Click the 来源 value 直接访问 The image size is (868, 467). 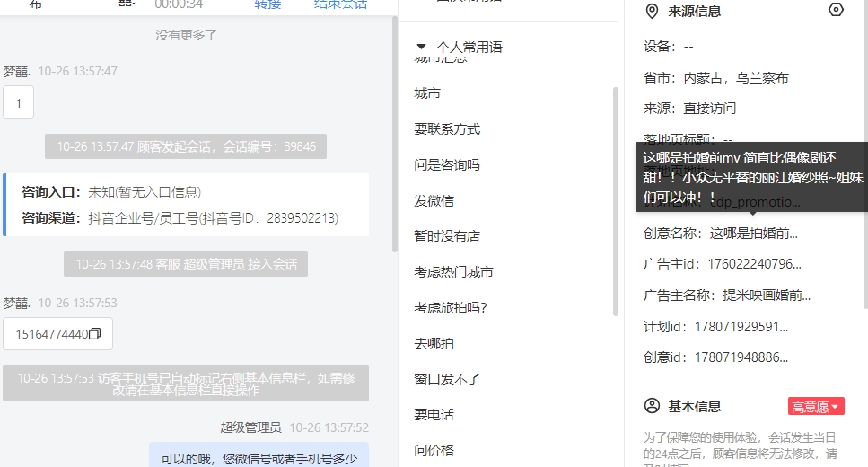pyautogui.click(x=710, y=109)
